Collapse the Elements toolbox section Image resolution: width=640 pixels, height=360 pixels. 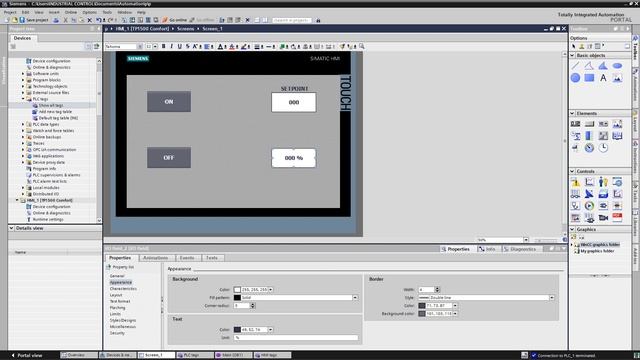pyautogui.click(x=572, y=113)
